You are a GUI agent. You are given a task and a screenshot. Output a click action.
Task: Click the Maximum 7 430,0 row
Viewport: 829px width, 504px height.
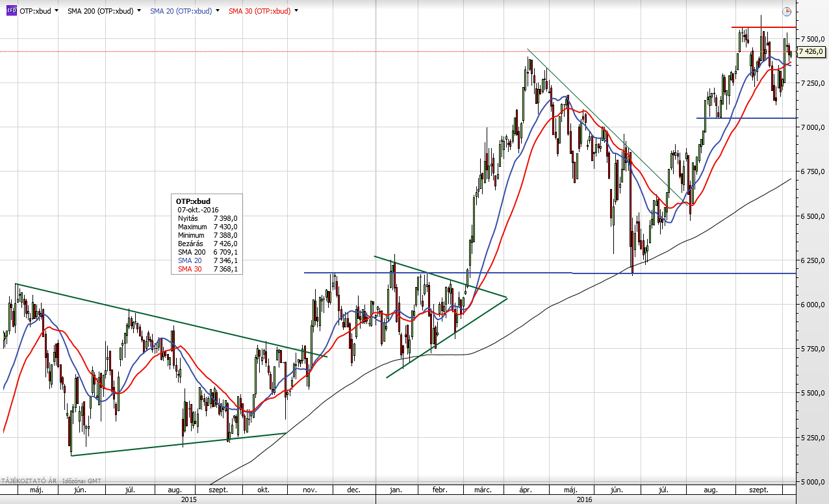(207, 227)
